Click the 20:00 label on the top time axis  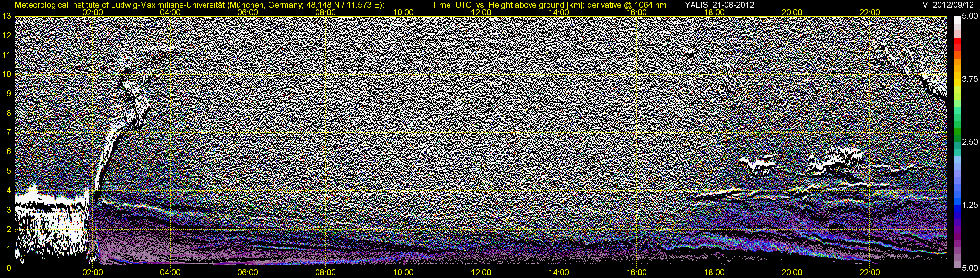[x=792, y=12]
